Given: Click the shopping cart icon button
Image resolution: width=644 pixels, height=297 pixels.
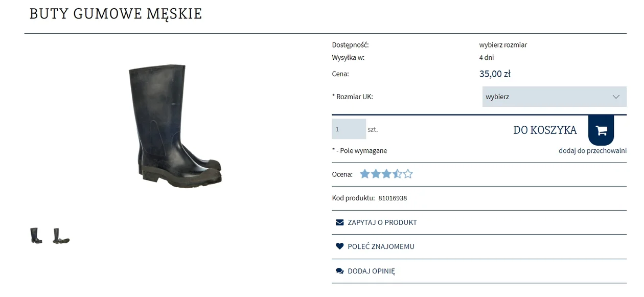Looking at the screenshot, I should tap(601, 130).
